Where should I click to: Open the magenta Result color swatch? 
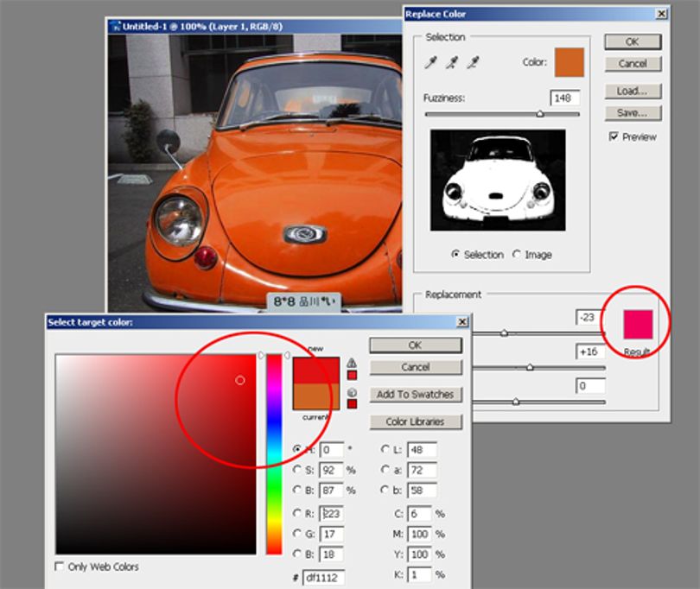(638, 325)
